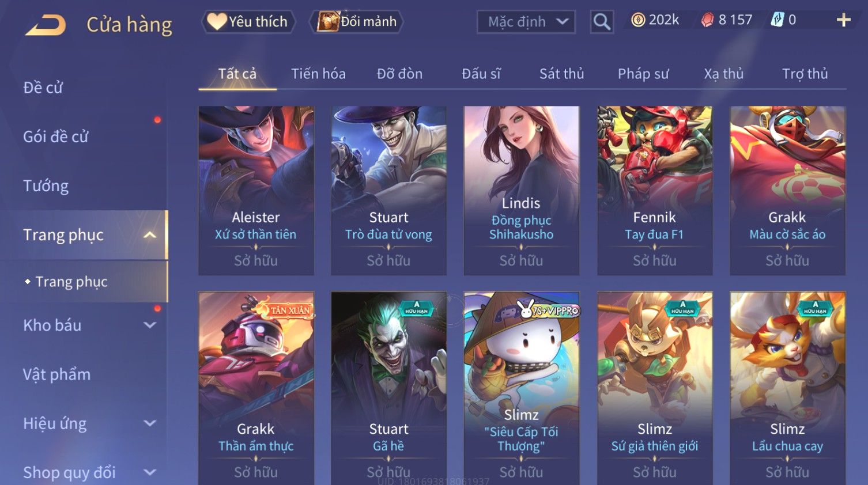Select Stuart Gã hề skin card

(x=388, y=387)
